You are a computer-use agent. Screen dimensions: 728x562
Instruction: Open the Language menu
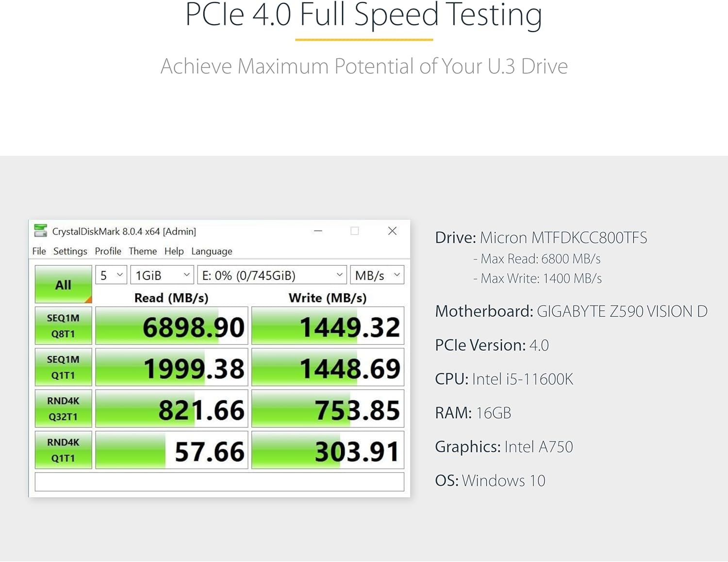[x=212, y=251]
